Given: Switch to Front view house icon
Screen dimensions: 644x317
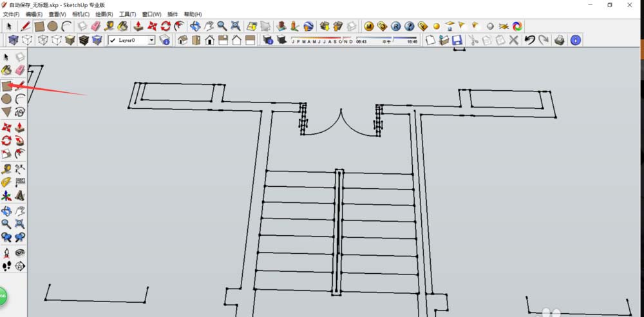Looking at the screenshot, I should tap(210, 40).
